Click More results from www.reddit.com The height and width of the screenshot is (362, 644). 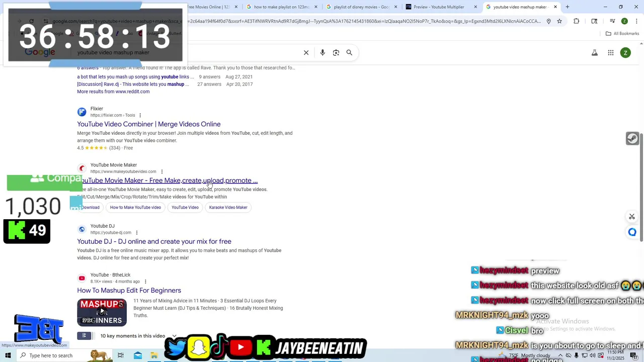coord(113,92)
